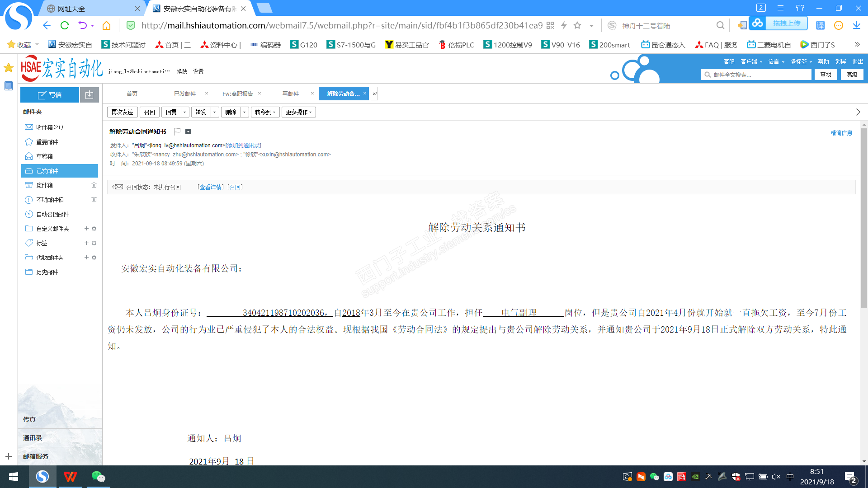Open the reply (回复) dropdown arrow

tap(184, 112)
